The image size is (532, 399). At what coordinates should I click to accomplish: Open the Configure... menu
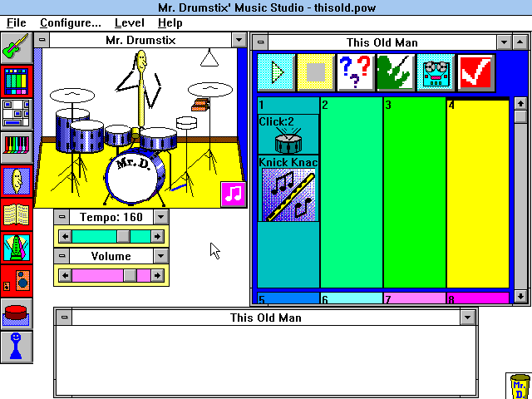pos(70,22)
